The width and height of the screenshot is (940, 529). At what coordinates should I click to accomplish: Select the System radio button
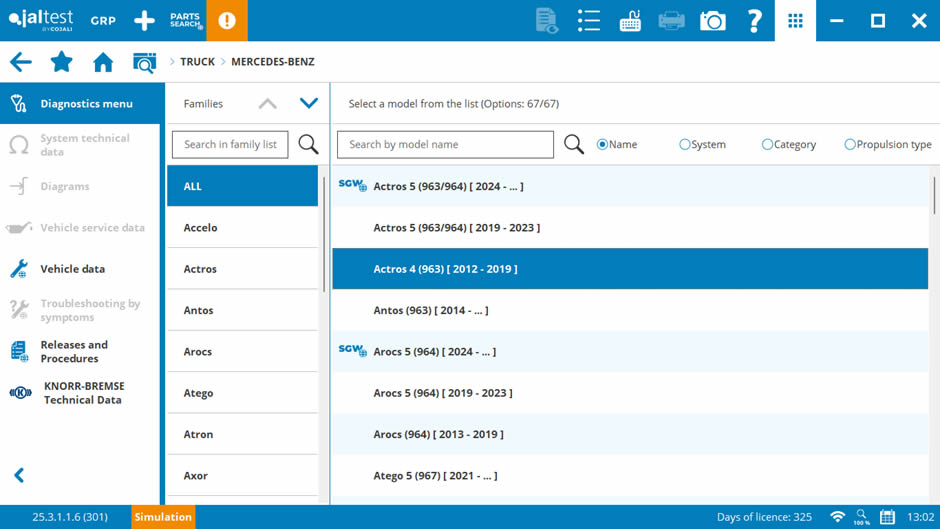(x=685, y=145)
